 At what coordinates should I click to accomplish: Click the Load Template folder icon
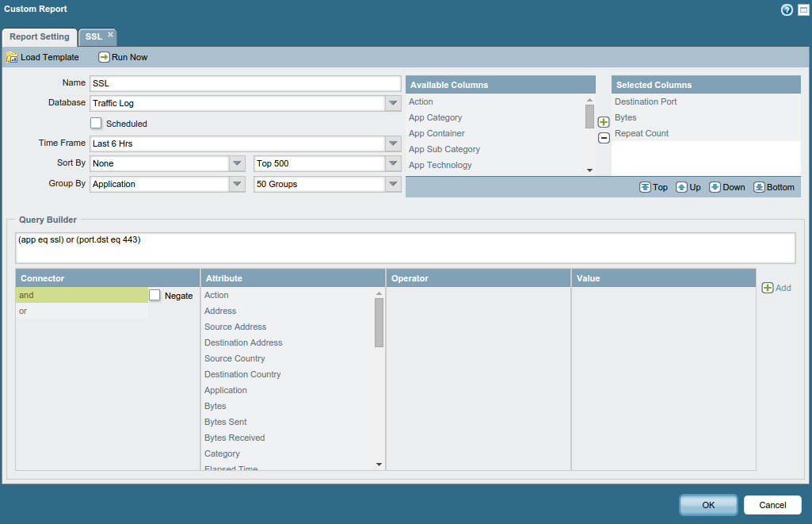[x=12, y=57]
